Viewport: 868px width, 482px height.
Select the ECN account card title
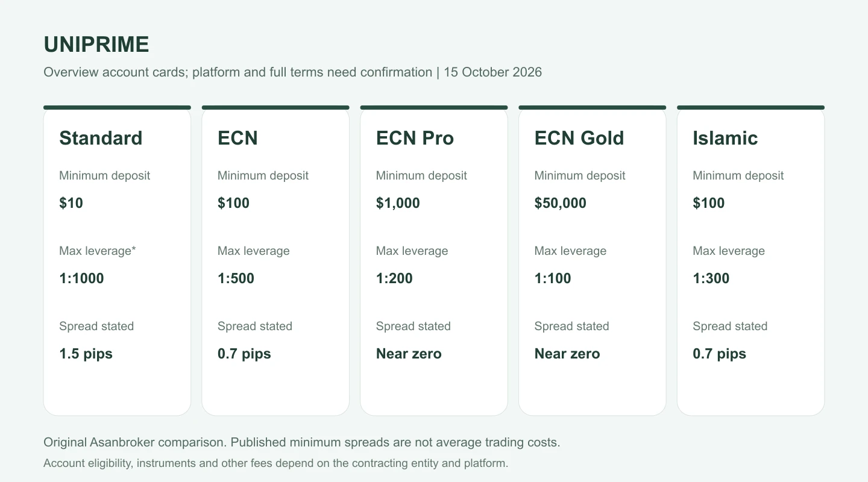pyautogui.click(x=237, y=138)
